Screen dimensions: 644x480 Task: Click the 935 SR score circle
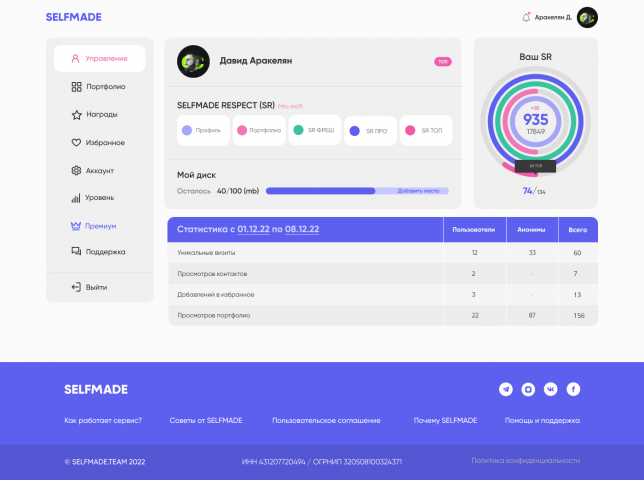pos(536,122)
